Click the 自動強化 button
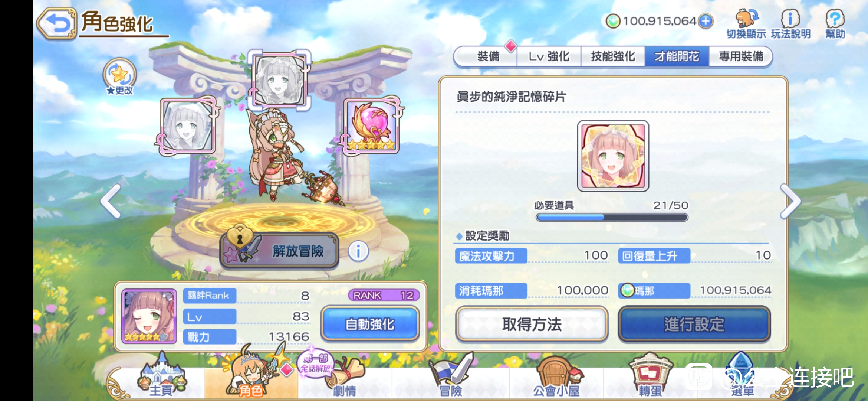 tap(370, 324)
